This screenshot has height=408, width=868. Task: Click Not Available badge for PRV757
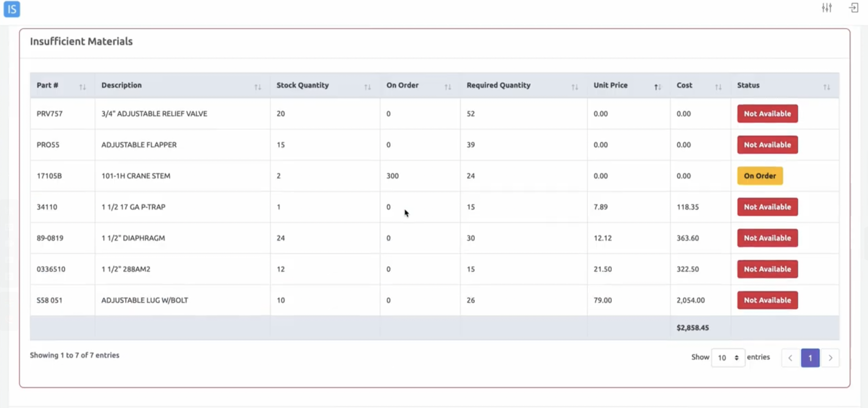tap(767, 114)
